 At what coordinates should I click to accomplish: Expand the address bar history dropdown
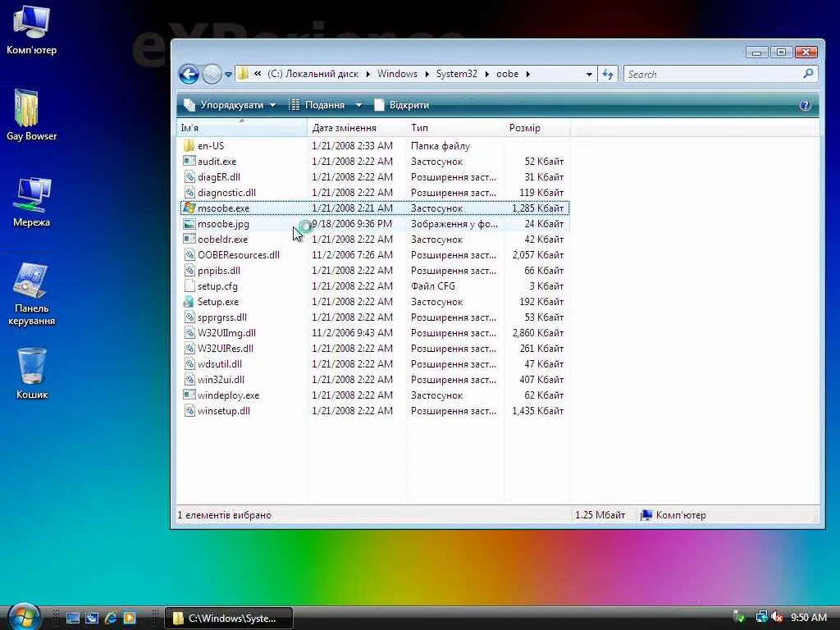pyautogui.click(x=589, y=75)
